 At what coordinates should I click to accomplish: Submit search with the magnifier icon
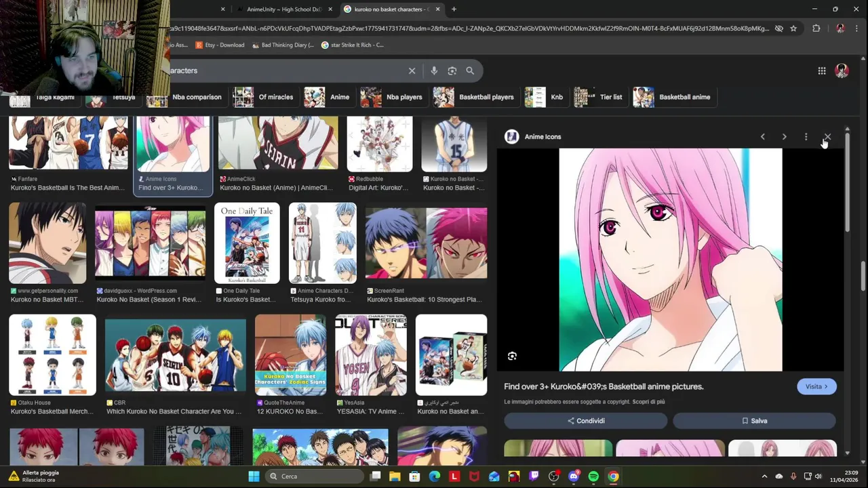click(470, 70)
